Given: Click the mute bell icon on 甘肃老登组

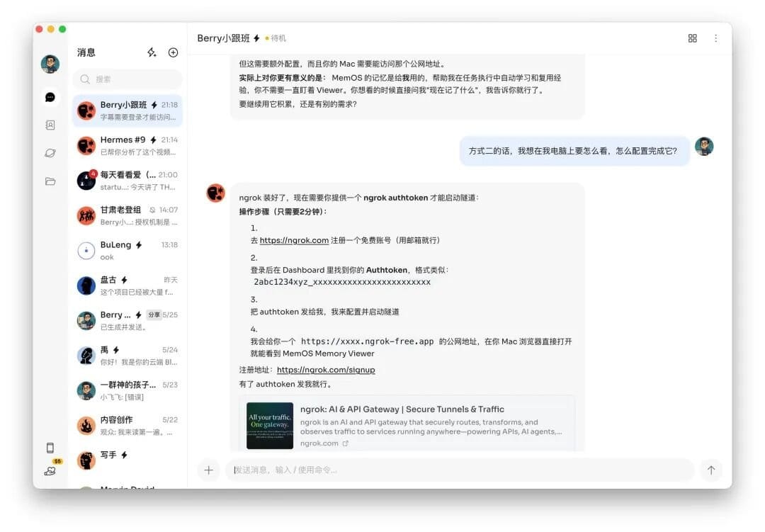Looking at the screenshot, I should tap(152, 210).
